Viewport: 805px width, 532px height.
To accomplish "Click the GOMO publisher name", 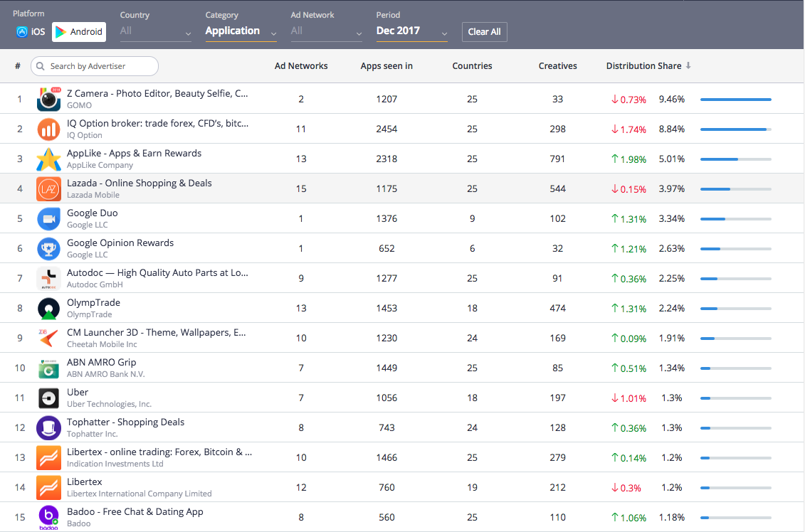I will point(79,105).
